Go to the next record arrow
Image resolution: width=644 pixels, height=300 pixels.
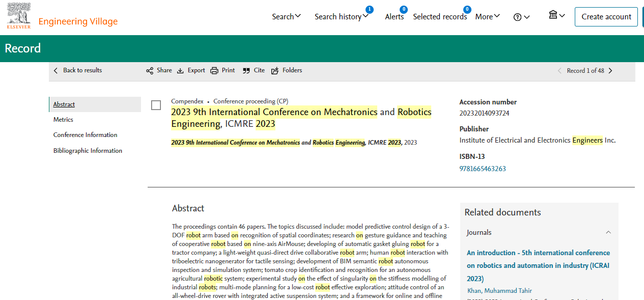(610, 71)
